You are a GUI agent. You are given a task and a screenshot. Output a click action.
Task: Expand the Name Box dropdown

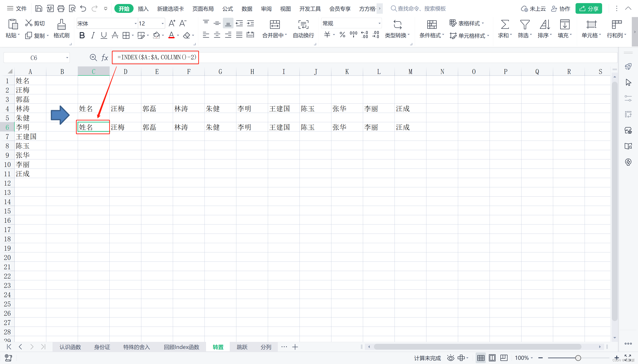coord(67,58)
